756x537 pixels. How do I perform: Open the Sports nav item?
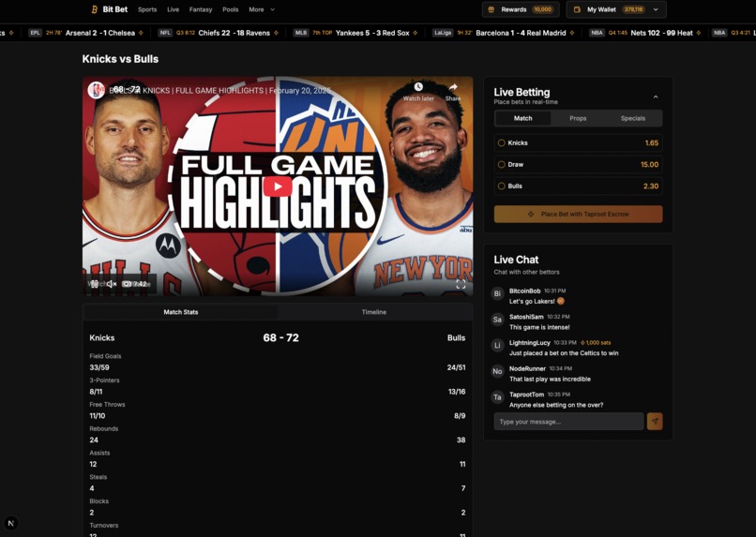pyautogui.click(x=147, y=9)
